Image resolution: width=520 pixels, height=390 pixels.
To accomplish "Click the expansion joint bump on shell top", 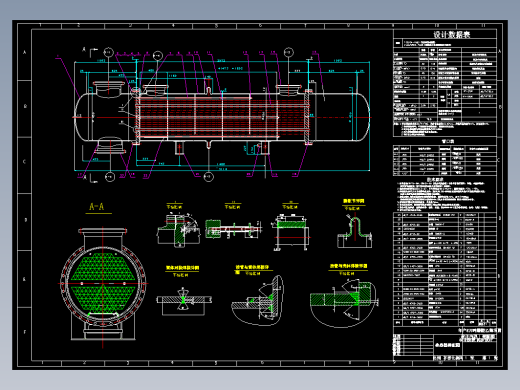I will click(208, 90).
